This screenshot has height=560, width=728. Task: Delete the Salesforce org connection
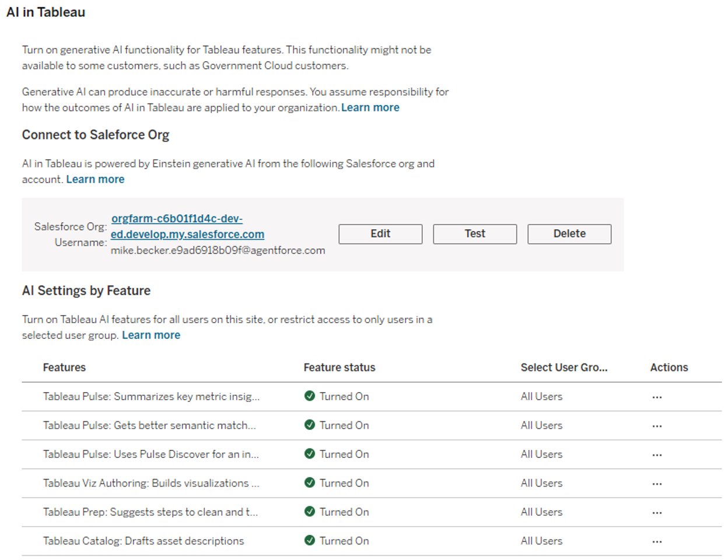[x=569, y=234]
